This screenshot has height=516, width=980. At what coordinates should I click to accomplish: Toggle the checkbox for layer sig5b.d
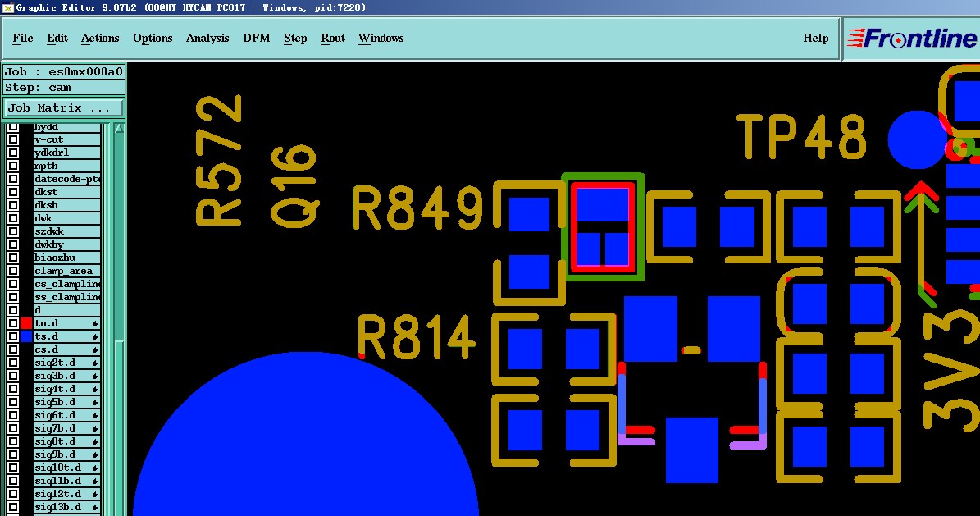point(12,402)
